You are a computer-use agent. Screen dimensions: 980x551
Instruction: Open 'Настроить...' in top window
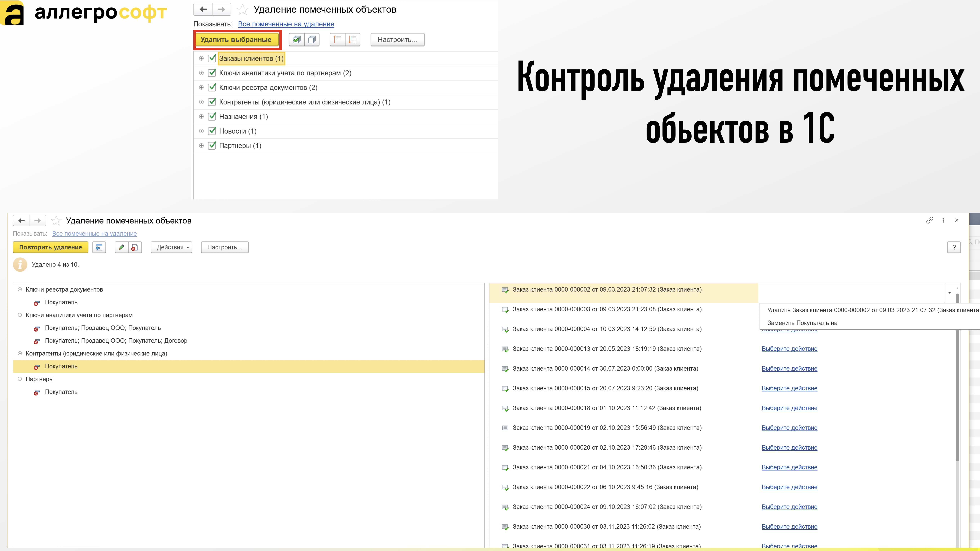(397, 40)
